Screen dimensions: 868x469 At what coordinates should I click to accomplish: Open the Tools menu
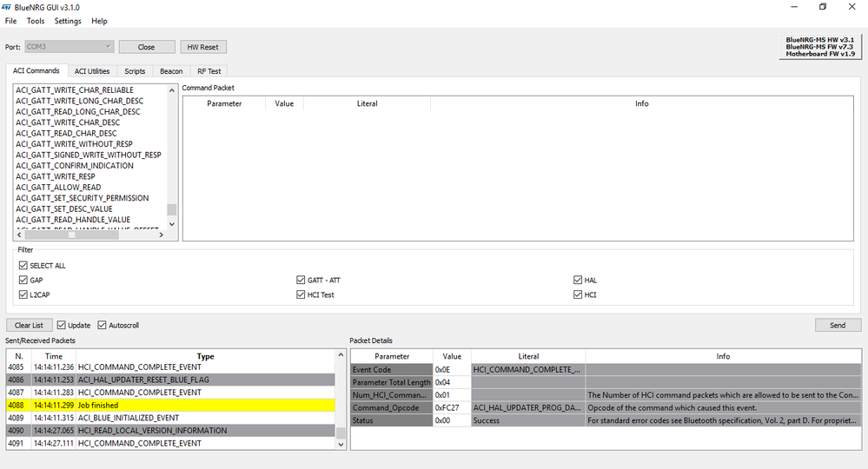coord(36,21)
